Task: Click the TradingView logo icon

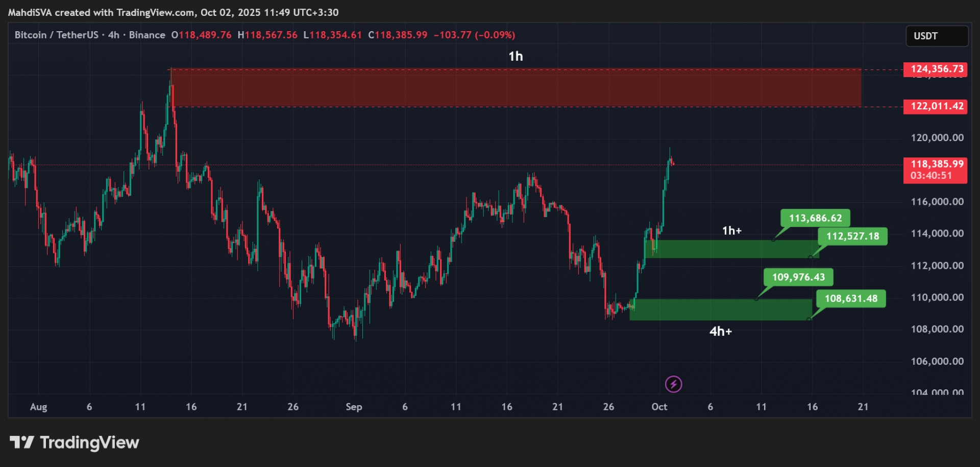Action: (21, 442)
